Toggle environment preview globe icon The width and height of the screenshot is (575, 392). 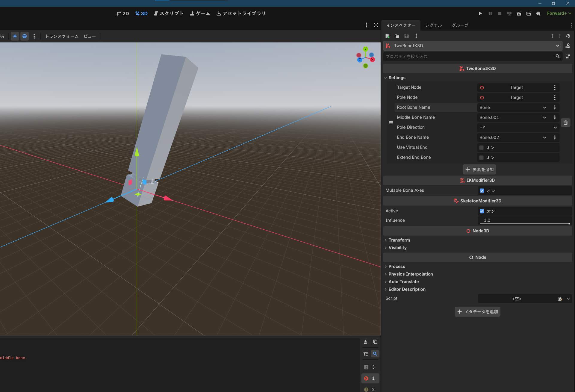coord(25,36)
